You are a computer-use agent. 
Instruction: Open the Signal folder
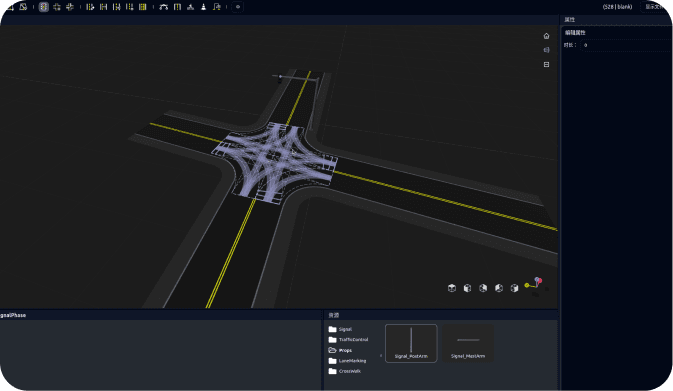coord(340,329)
